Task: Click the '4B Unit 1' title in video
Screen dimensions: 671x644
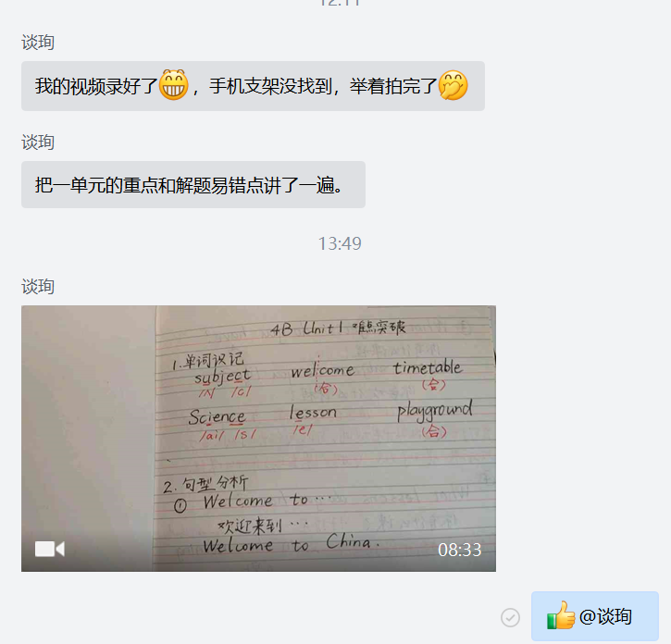Action: [307, 328]
